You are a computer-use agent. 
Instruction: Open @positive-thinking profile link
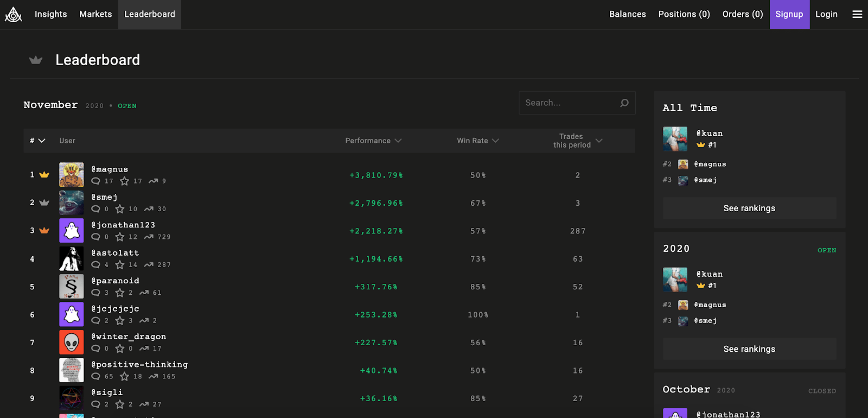(139, 364)
